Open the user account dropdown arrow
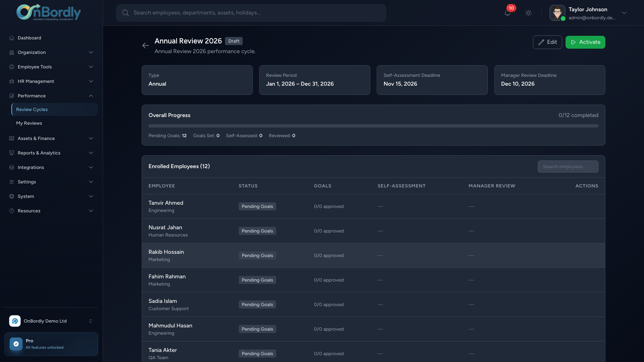The height and width of the screenshot is (362, 644). [624, 13]
